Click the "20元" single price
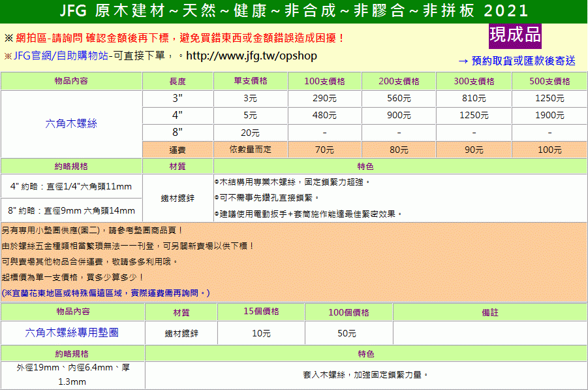The height and width of the screenshot is (390, 588). tap(250, 133)
